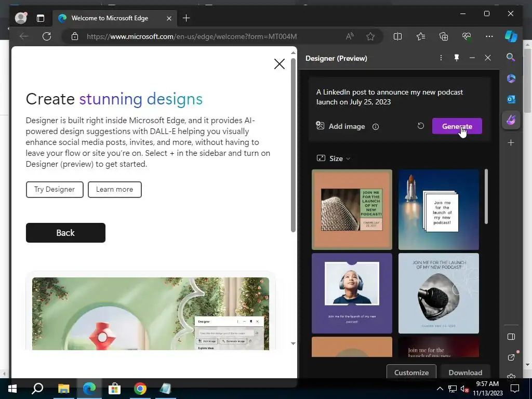Open sidebar Search icon

coord(511,57)
